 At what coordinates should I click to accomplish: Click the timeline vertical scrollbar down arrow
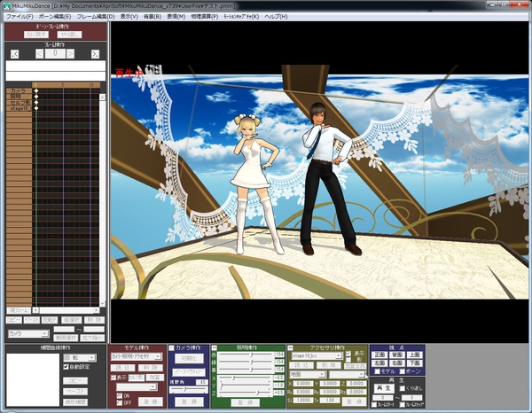pyautogui.click(x=102, y=303)
